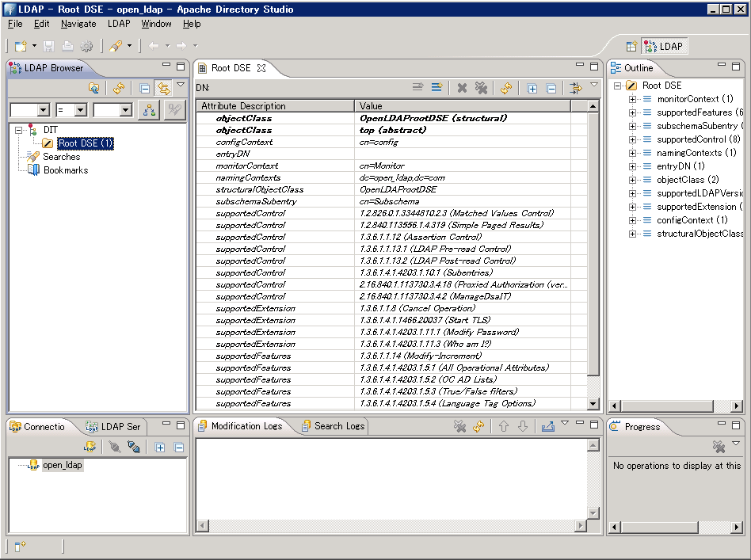Click the Save icon in main toolbar
The height and width of the screenshot is (560, 751).
click(48, 46)
